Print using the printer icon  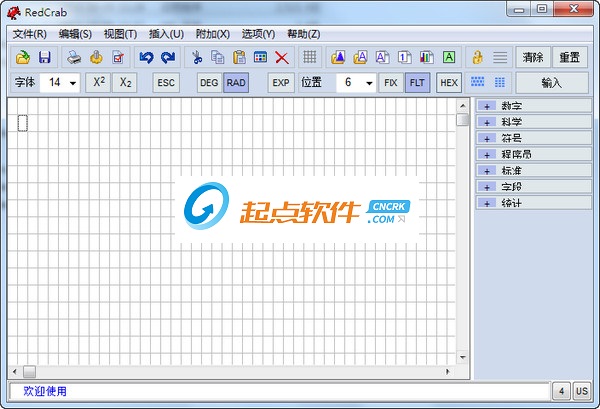[x=74, y=57]
